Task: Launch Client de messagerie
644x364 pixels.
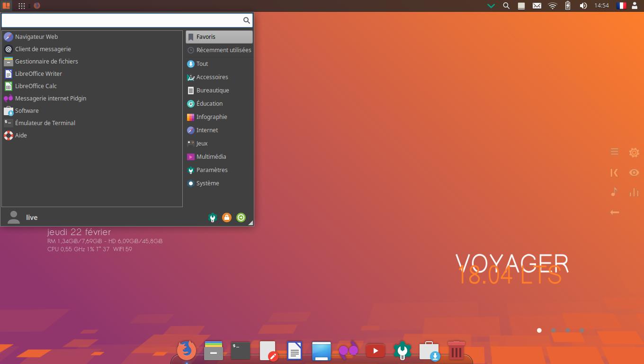Action: pyautogui.click(x=92, y=49)
